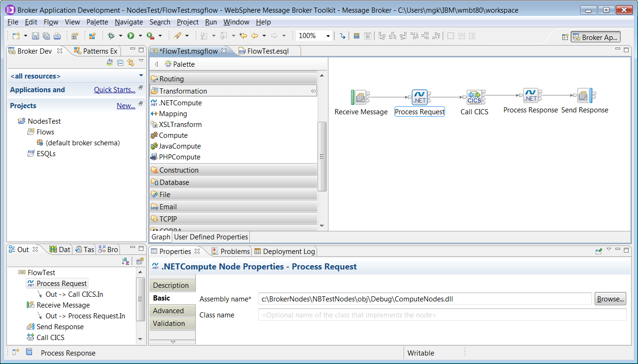Expand the Routing palette drawer

pyautogui.click(x=233, y=79)
